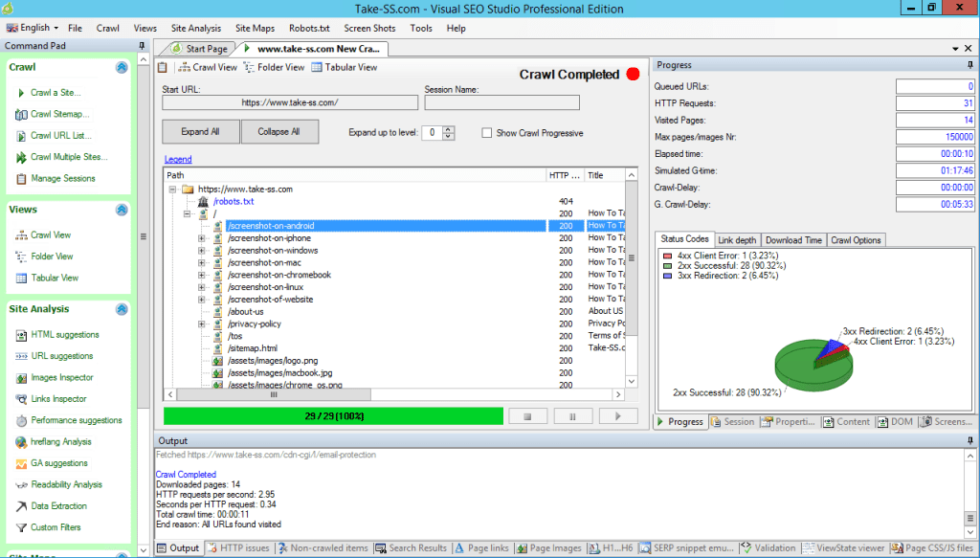Open the document tabs list dropdown arrow
980x558 pixels.
point(955,49)
